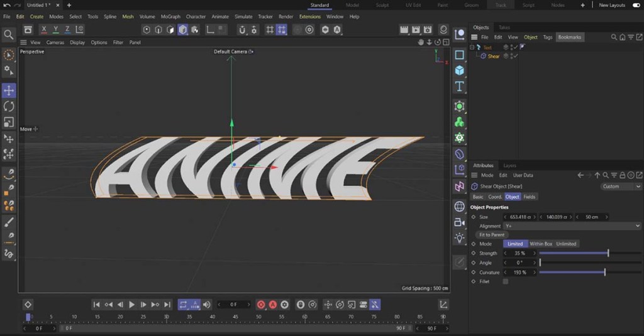Click the Fit to Parent button
644x336 pixels.
click(x=492, y=235)
